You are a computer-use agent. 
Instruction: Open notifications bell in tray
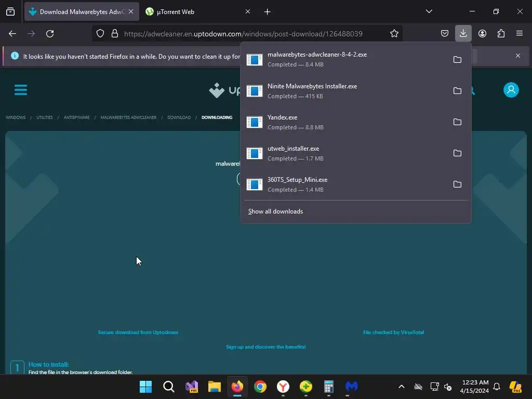(496, 387)
